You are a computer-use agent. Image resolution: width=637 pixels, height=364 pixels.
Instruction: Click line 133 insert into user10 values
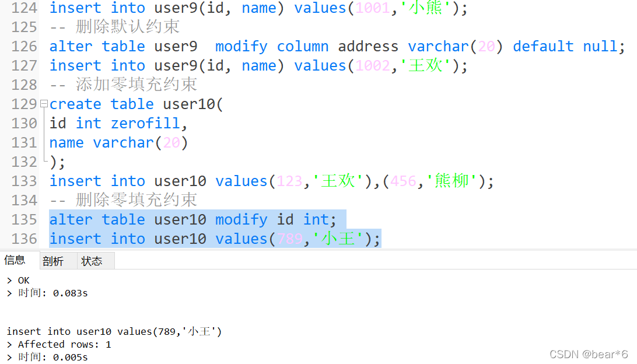point(271,181)
